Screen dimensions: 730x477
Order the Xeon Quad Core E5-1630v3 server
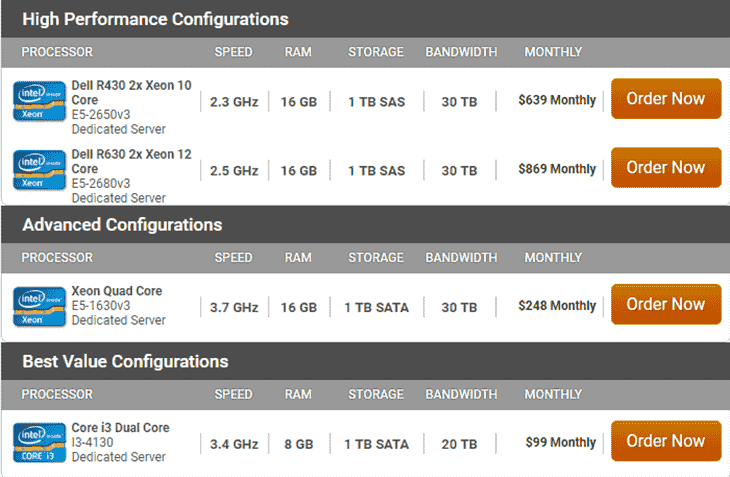pos(665,304)
